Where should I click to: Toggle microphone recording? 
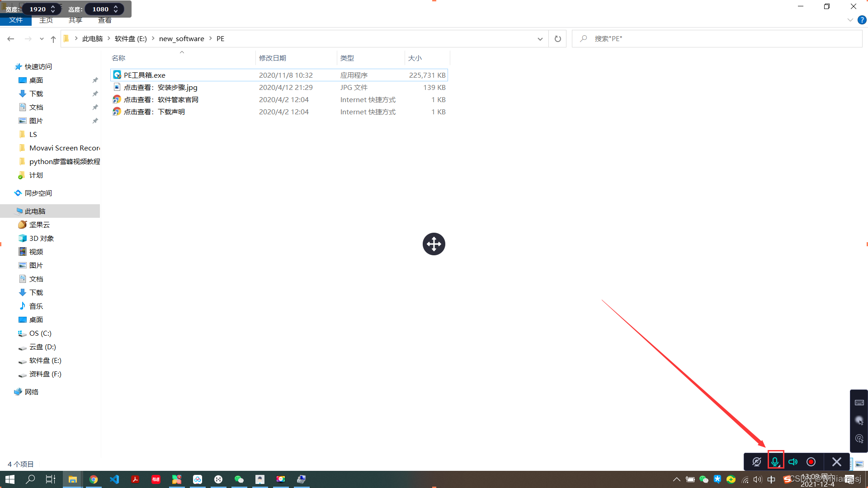(x=775, y=461)
